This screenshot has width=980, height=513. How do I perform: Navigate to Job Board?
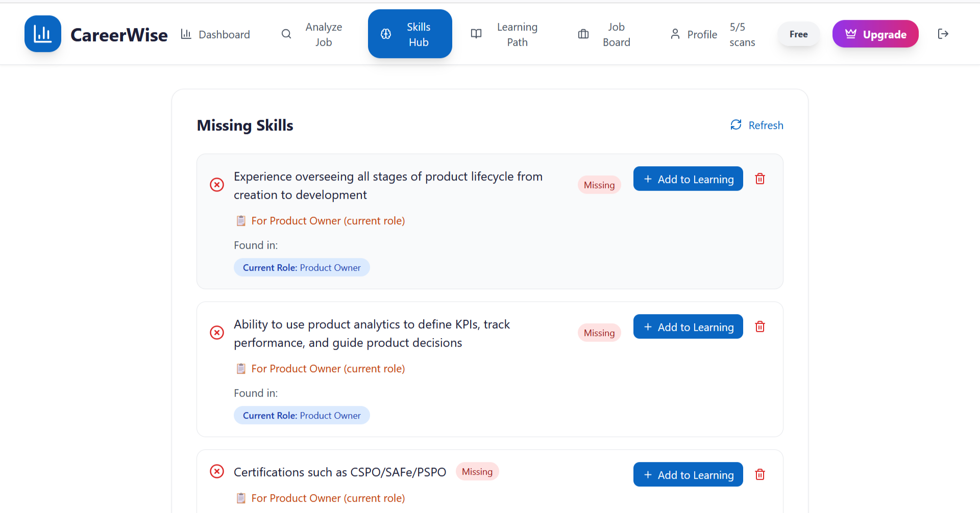point(604,34)
